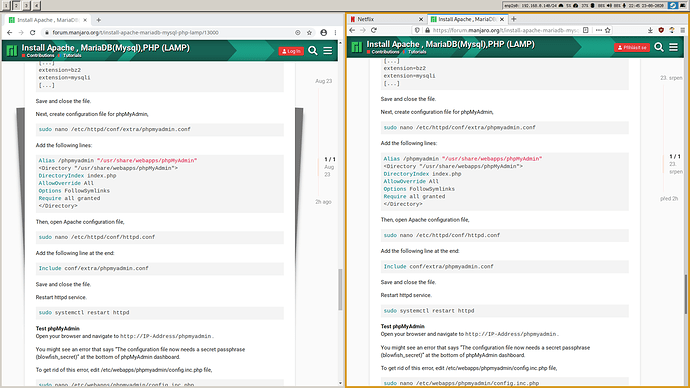The height and width of the screenshot is (388, 690).
Task: Click the Chrome page vertical scrollbar thumb
Action: [340, 289]
